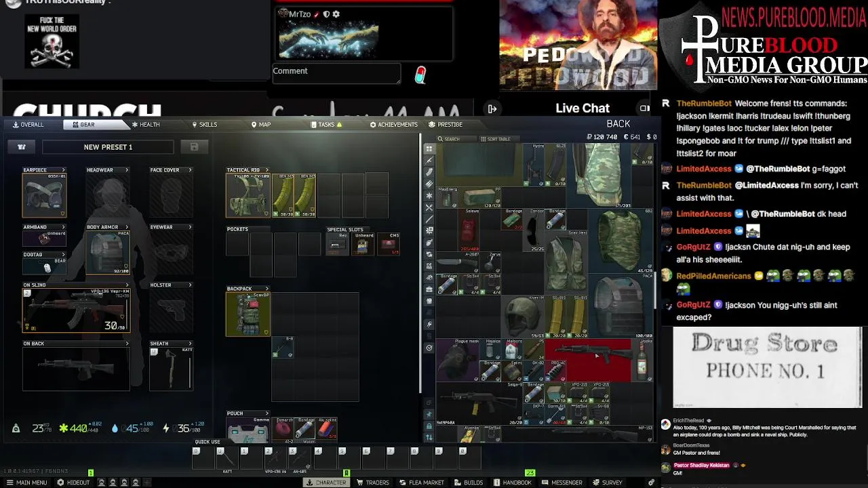This screenshot has width=868, height=488.
Task: Select the Salewa first aid kit in stash
Action: tap(468, 229)
